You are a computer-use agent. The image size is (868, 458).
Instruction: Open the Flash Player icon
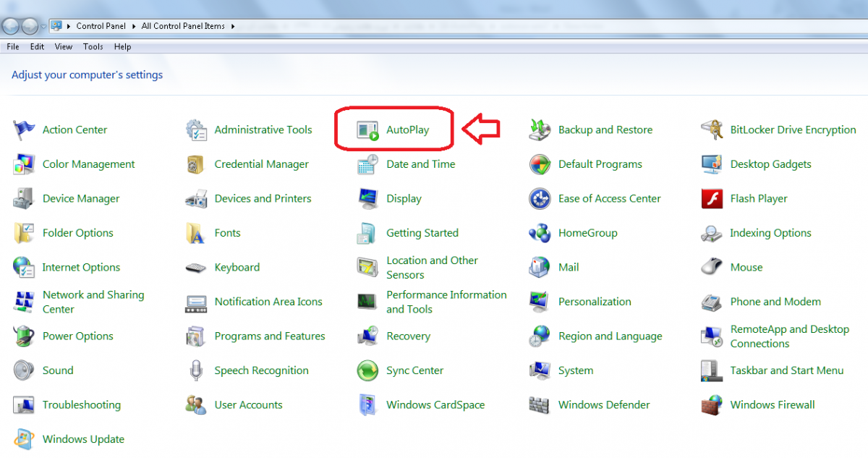[x=712, y=199]
